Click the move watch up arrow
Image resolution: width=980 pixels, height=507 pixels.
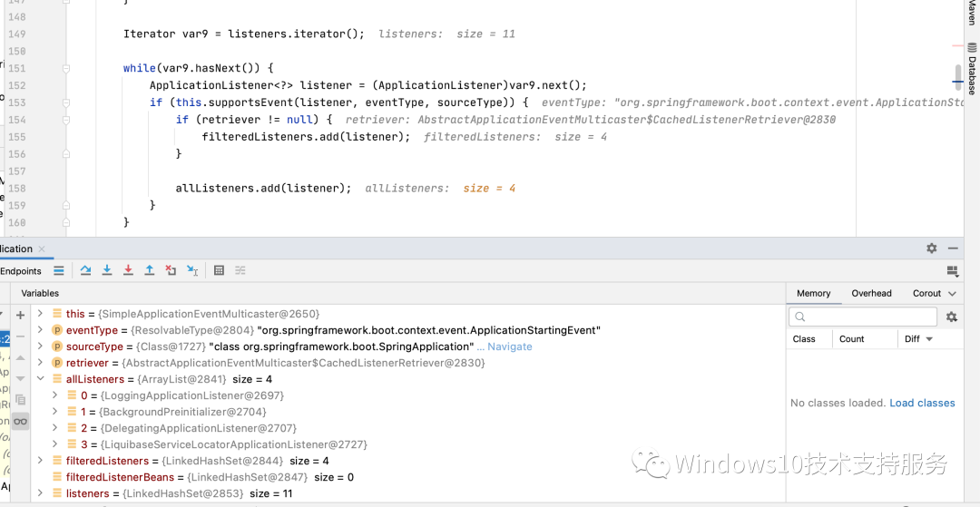[x=20, y=357]
